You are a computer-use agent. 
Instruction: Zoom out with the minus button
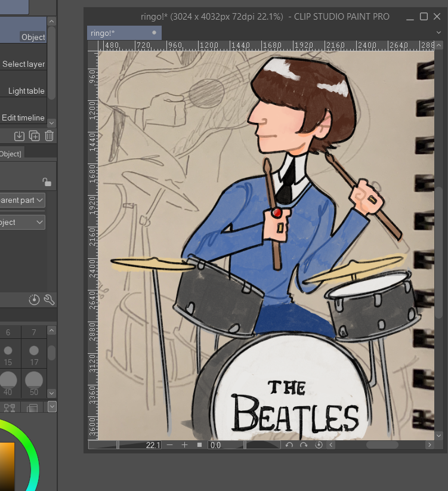169,444
